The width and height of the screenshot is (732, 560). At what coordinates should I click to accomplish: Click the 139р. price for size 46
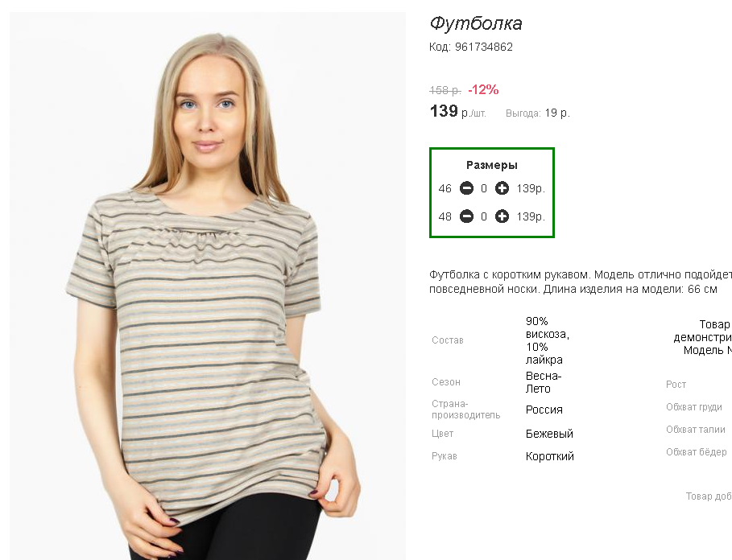tap(531, 188)
